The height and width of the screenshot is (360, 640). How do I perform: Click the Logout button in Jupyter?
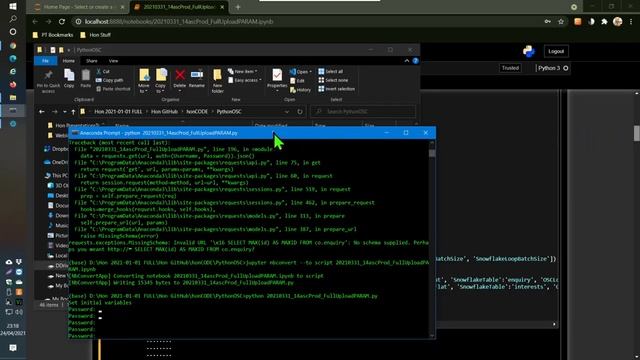pyautogui.click(x=556, y=51)
